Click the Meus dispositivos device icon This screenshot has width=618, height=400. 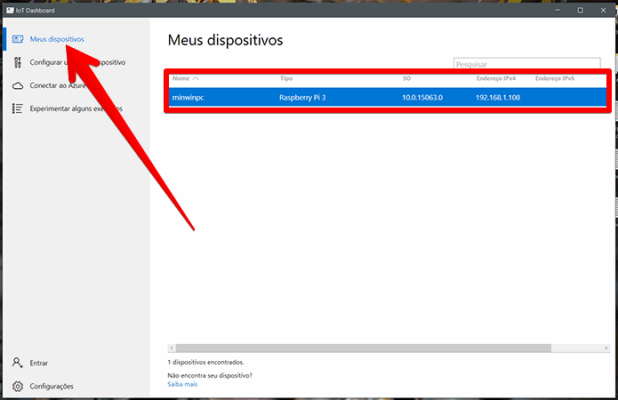click(17, 39)
